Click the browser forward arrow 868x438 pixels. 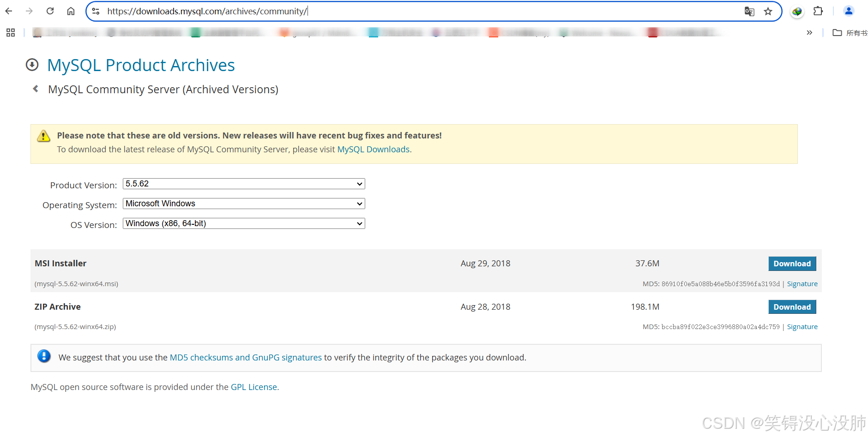[29, 11]
